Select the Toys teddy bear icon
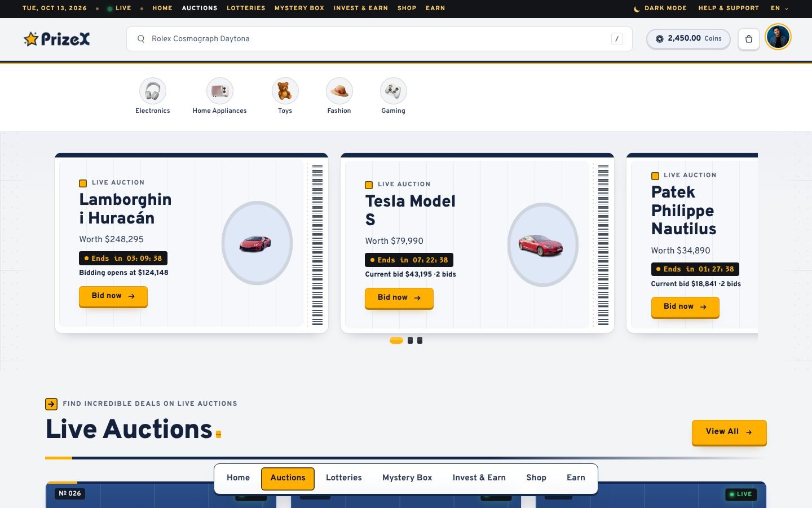Viewport: 812px width, 508px height. [x=285, y=91]
